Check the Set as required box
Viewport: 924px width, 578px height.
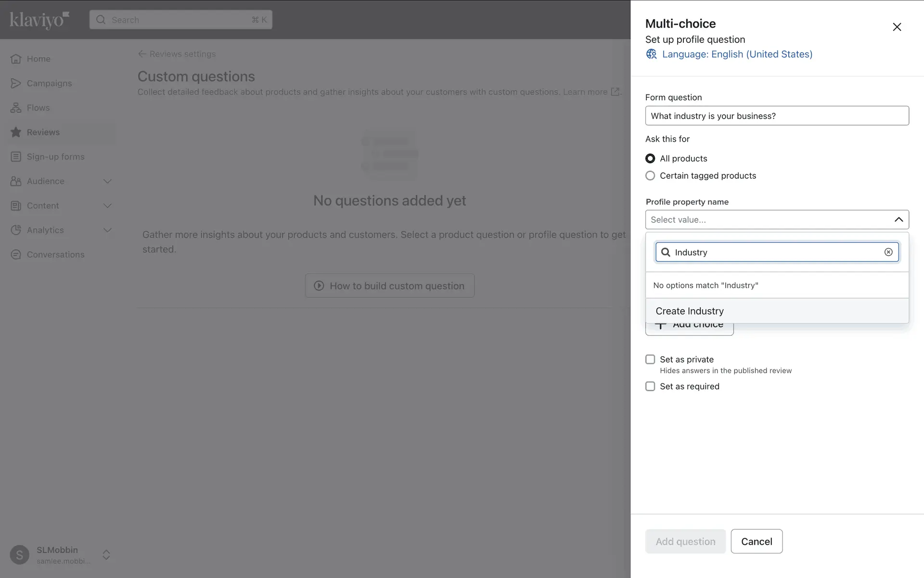[650, 386]
